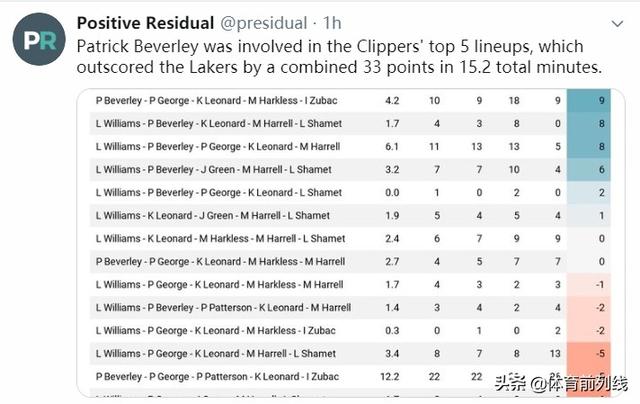640x404 pixels.
Task: Select Williams-George-Leonard-Harrell-Shamet lineup row
Action: pyautogui.click(x=350, y=353)
